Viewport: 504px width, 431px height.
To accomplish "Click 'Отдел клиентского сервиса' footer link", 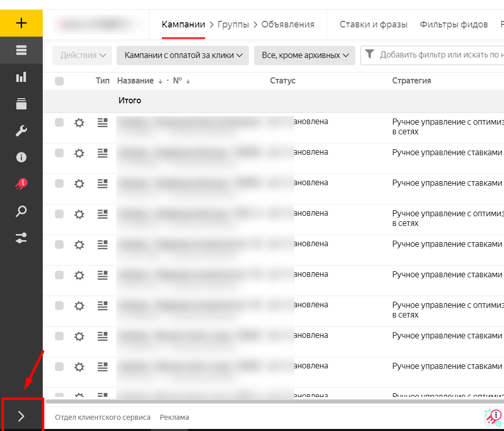I will (102, 417).
